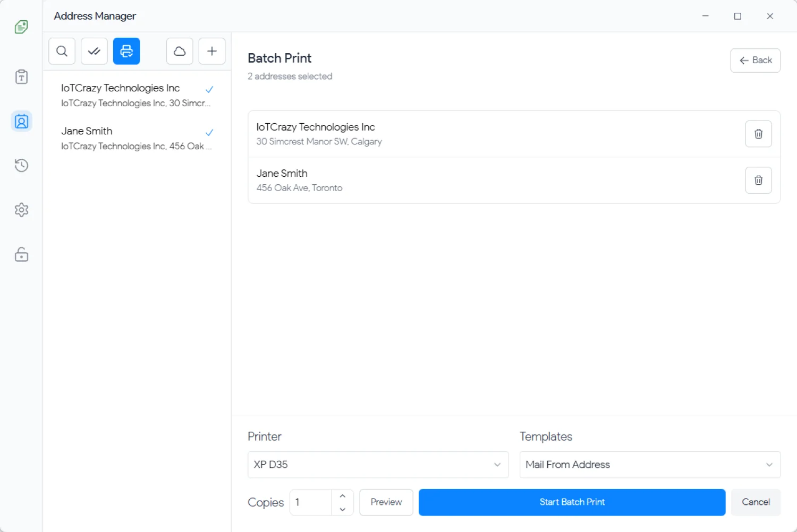
Task: Toggle Jane Smith selection checkmark
Action: pos(209,133)
